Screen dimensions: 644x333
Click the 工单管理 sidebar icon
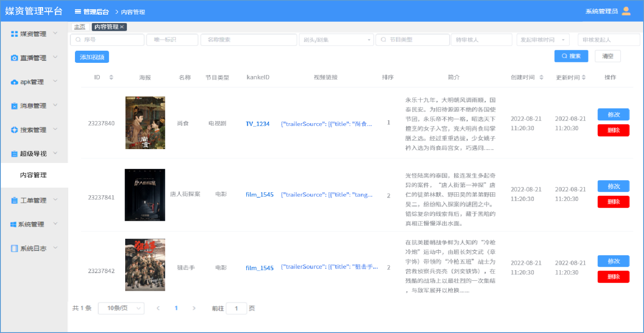click(14, 201)
